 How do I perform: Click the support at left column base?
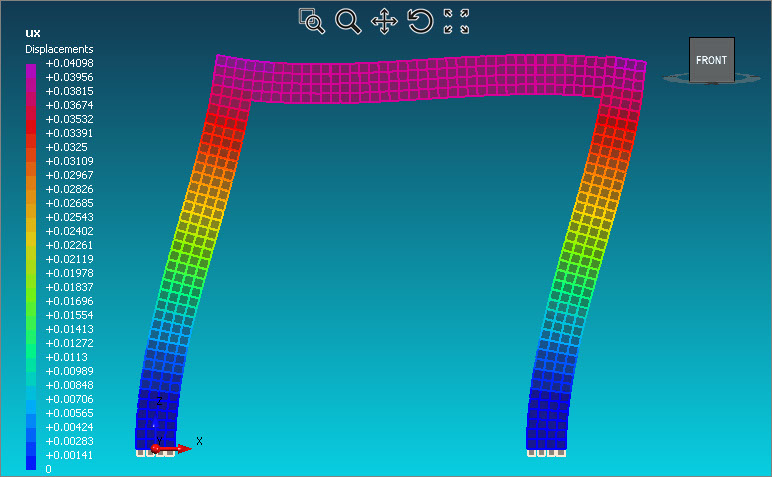(x=155, y=453)
